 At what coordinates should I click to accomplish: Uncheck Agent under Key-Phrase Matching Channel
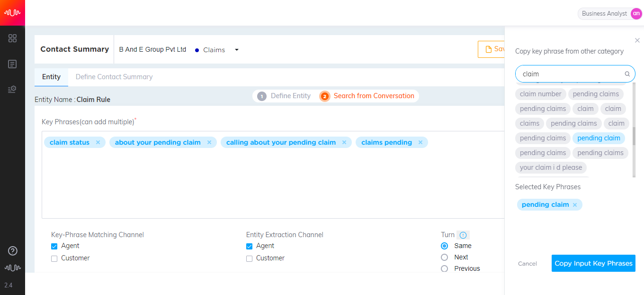(x=54, y=246)
